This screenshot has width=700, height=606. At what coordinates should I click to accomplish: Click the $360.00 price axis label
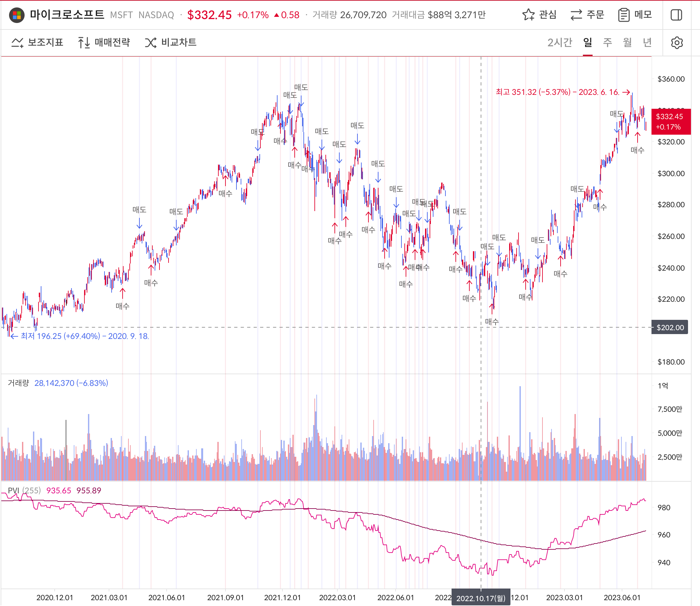click(671, 79)
